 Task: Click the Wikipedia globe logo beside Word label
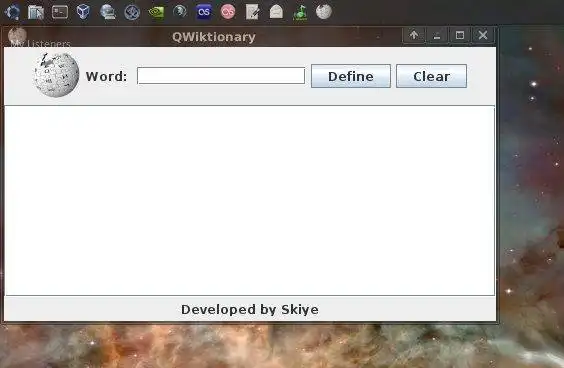click(x=56, y=75)
